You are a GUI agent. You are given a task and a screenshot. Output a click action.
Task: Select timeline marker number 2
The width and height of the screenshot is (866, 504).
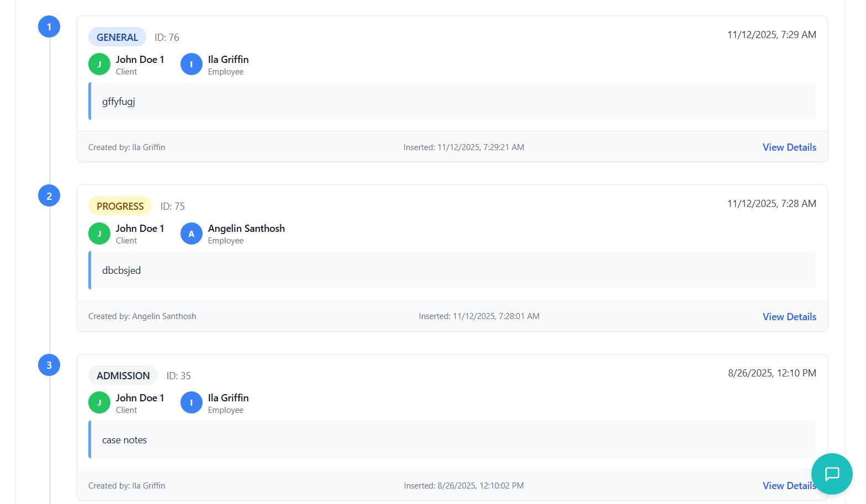49,195
